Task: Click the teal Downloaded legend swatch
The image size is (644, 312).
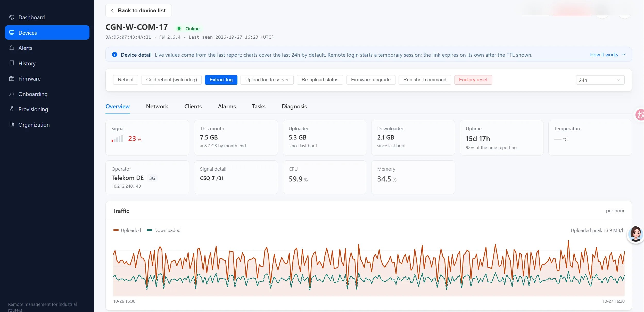Action: [150, 230]
